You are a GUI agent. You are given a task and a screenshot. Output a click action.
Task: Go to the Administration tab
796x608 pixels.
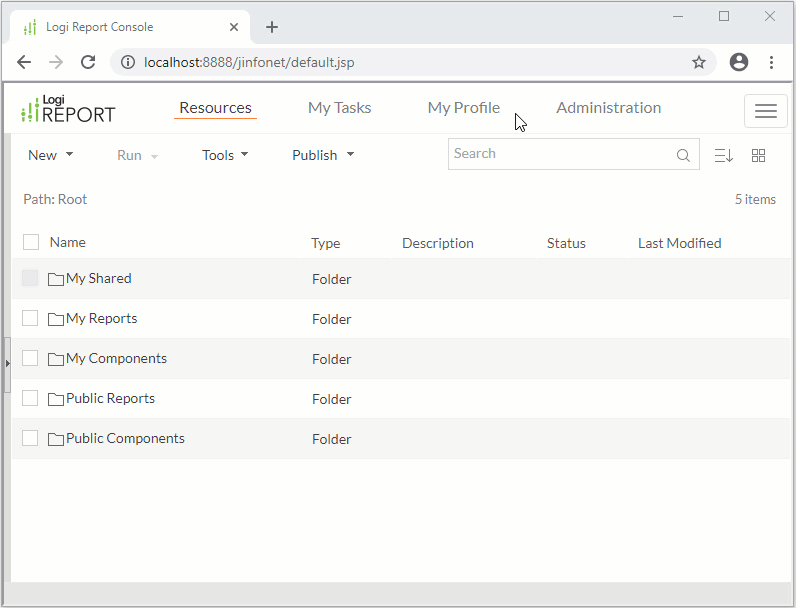click(608, 108)
